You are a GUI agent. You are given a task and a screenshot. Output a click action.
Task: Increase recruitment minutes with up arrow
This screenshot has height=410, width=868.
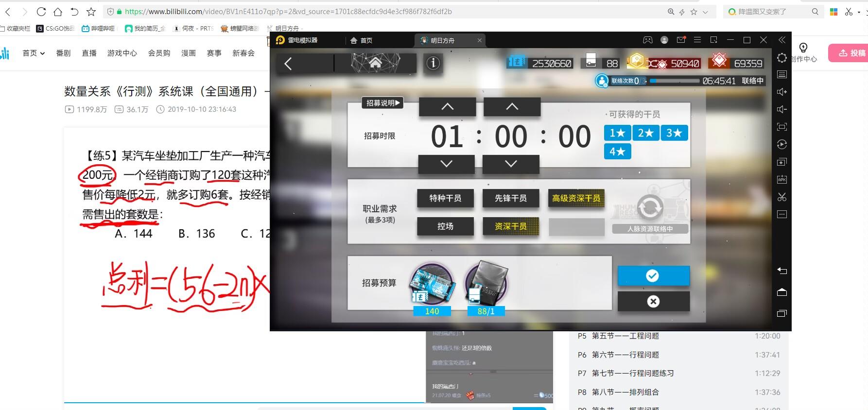click(x=512, y=106)
